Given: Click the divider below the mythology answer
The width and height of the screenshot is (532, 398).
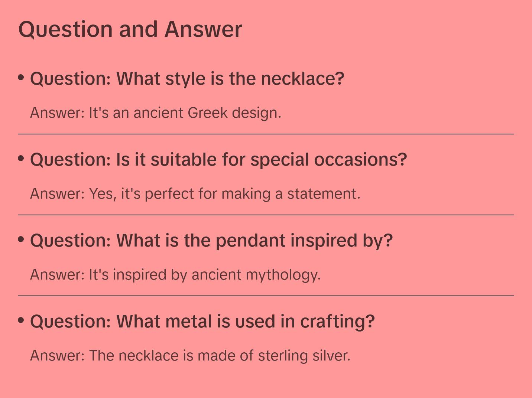Looking at the screenshot, I should [x=266, y=296].
